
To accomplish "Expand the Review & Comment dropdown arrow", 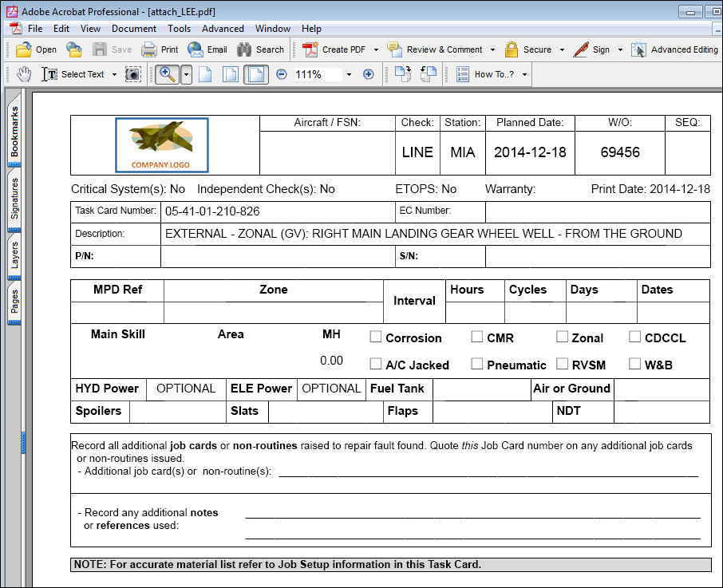I will coord(492,49).
